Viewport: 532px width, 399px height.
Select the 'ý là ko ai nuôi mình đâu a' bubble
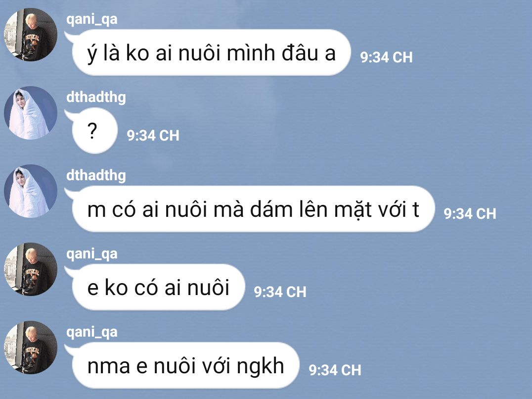pyautogui.click(x=211, y=52)
